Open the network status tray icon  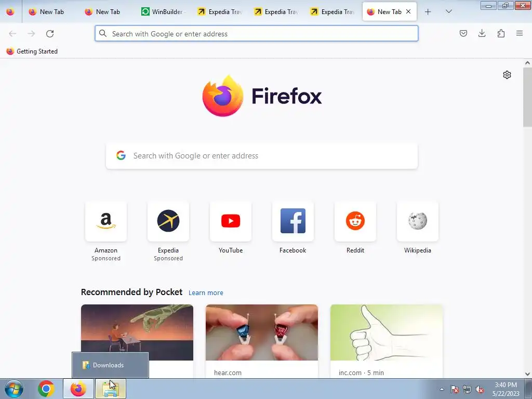pos(467,389)
